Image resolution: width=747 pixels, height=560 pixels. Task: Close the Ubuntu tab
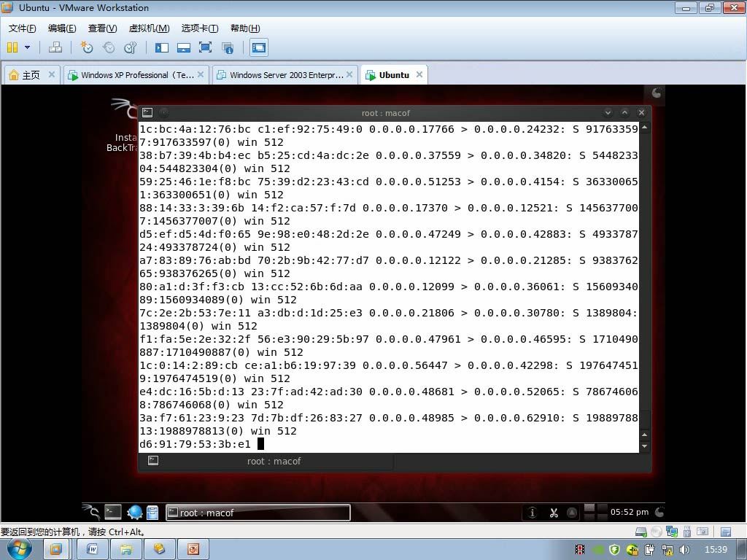[419, 74]
